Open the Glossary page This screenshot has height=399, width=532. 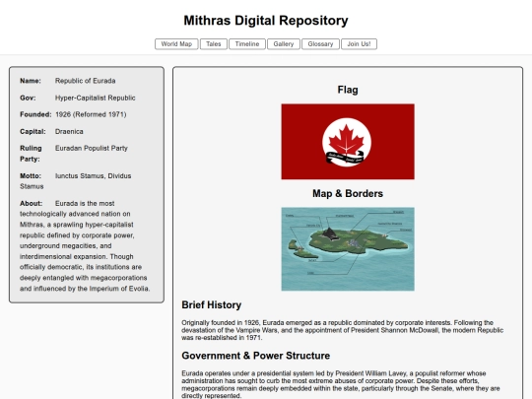pos(320,44)
